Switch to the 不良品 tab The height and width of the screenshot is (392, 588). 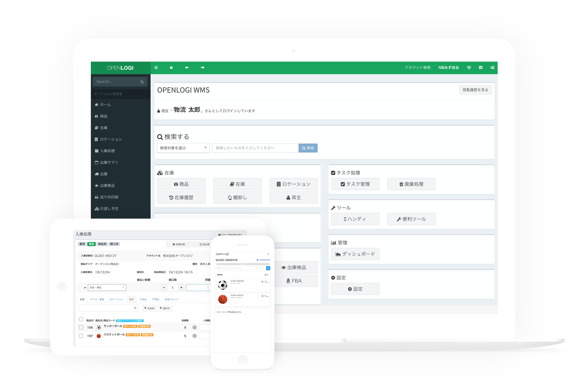[x=143, y=299]
